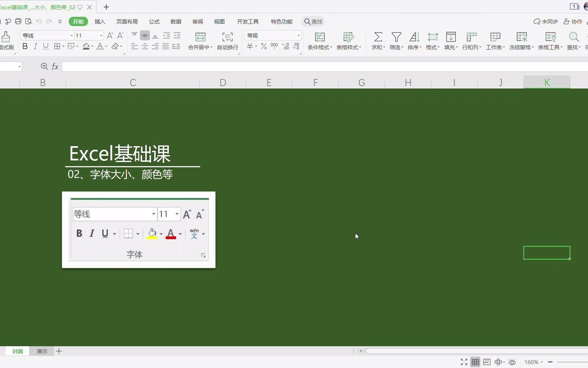Click the fill color bucket icon
Screen dimensions: 588x368
coord(86,46)
